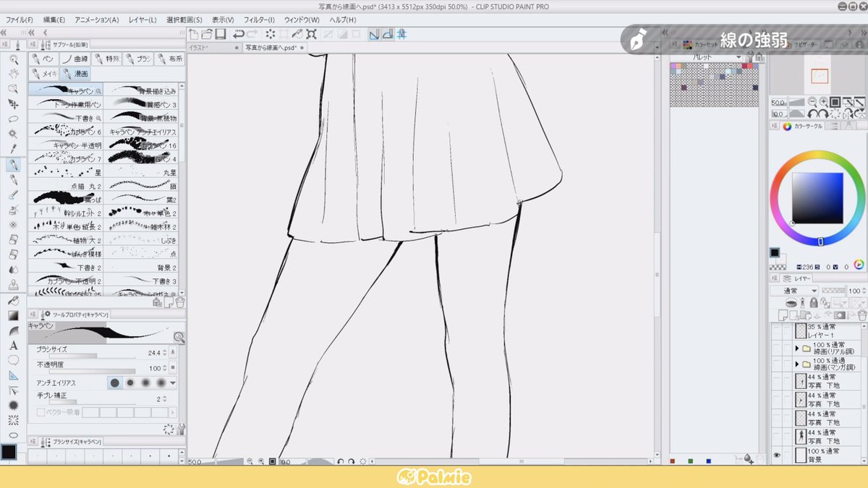This screenshot has height=488, width=868.
Task: Click the Undo arrow icon
Action: pos(237,34)
